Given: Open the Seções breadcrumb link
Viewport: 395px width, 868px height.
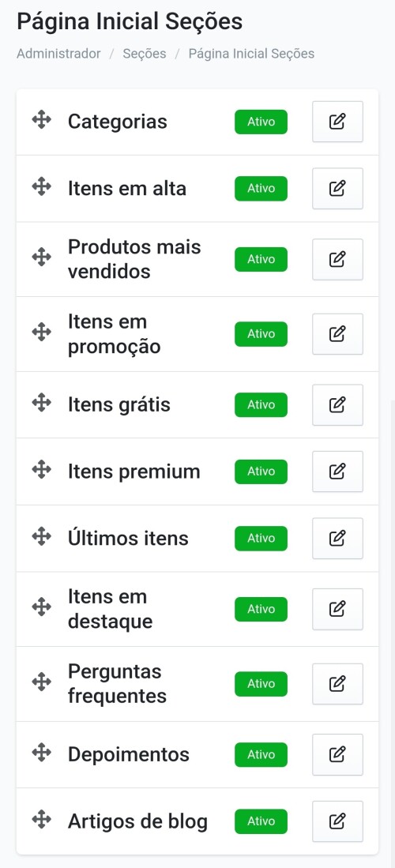Looking at the screenshot, I should tap(145, 54).
